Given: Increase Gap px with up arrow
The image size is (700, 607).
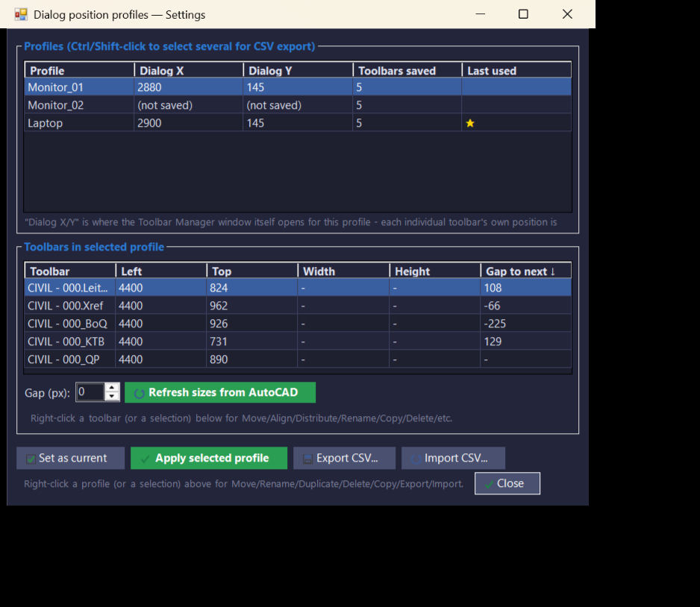Looking at the screenshot, I should pyautogui.click(x=112, y=388).
